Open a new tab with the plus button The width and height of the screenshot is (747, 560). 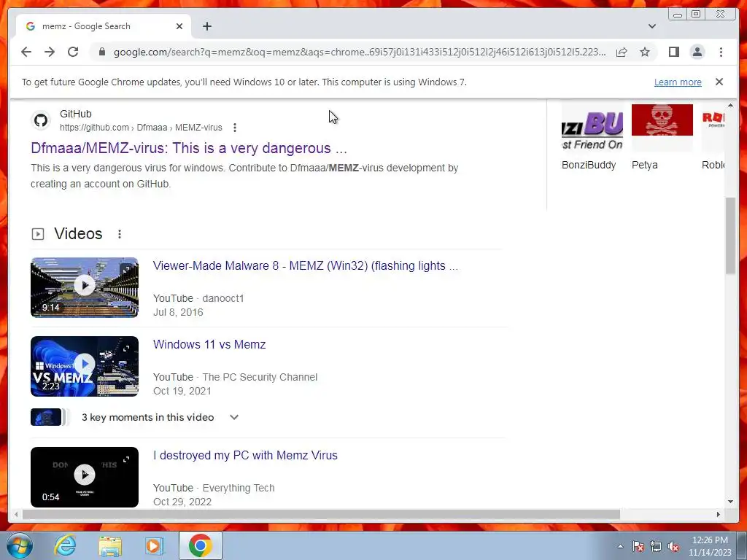tap(206, 26)
